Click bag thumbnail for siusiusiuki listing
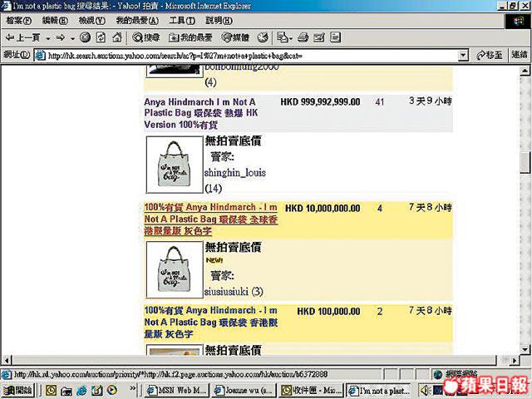Screen dimensions: 532x399 click(175, 269)
